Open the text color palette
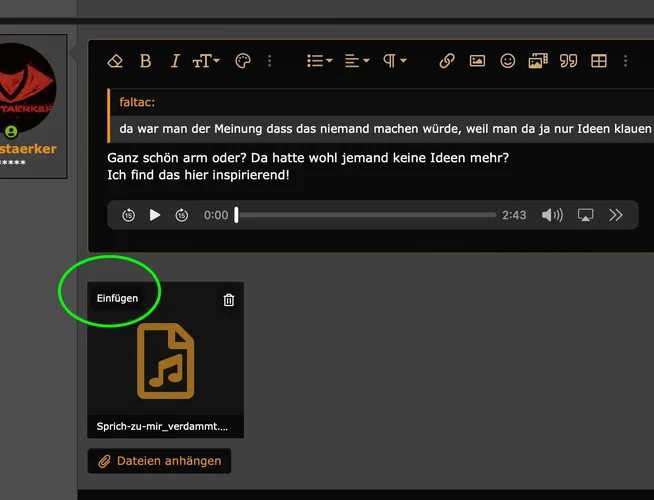Image resolution: width=654 pixels, height=500 pixels. [x=243, y=61]
